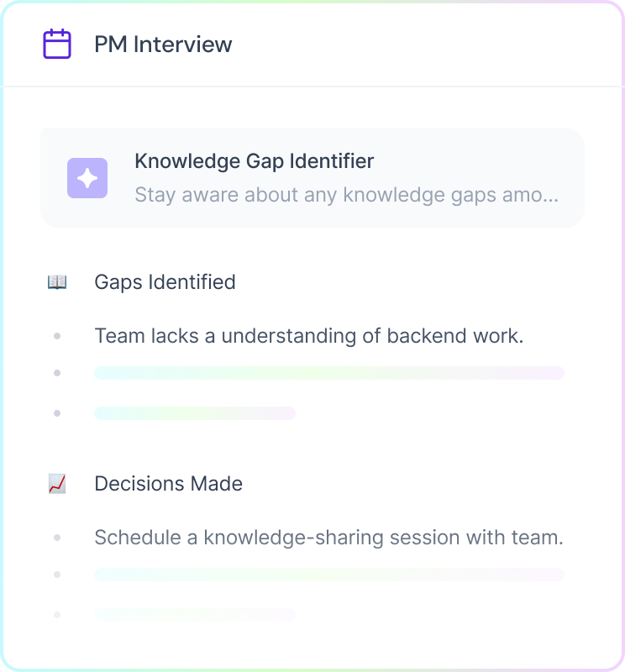Select the PM Interview tab at the top
The image size is (625, 672).
click(x=165, y=44)
